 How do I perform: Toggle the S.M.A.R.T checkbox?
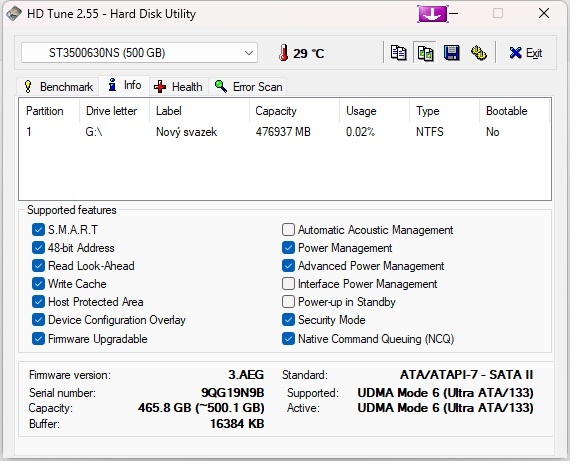coord(38,230)
